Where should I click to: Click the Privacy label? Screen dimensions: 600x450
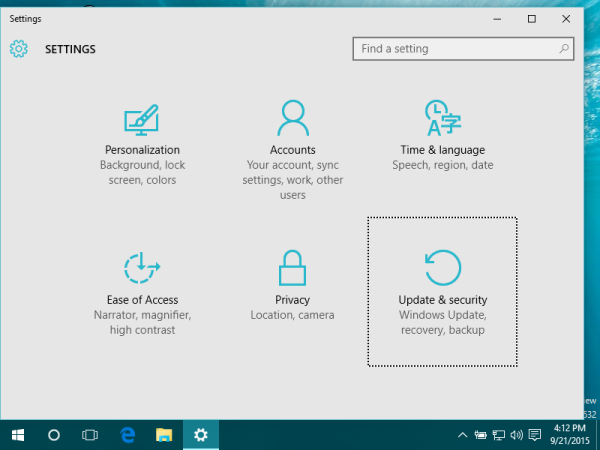click(292, 300)
